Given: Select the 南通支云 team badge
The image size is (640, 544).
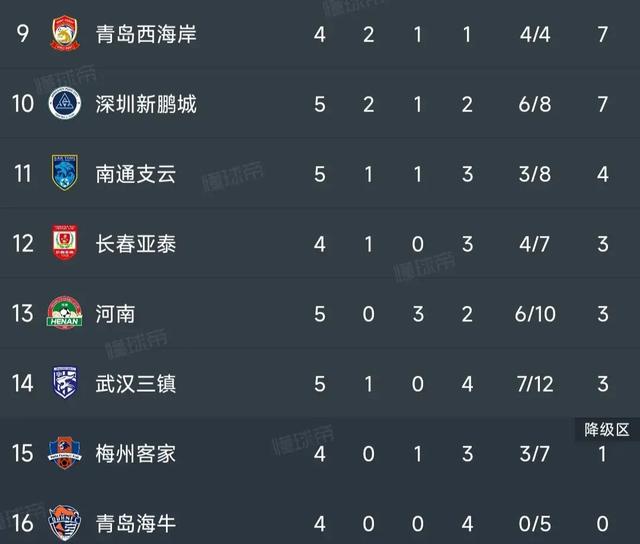Looking at the screenshot, I should (65, 173).
